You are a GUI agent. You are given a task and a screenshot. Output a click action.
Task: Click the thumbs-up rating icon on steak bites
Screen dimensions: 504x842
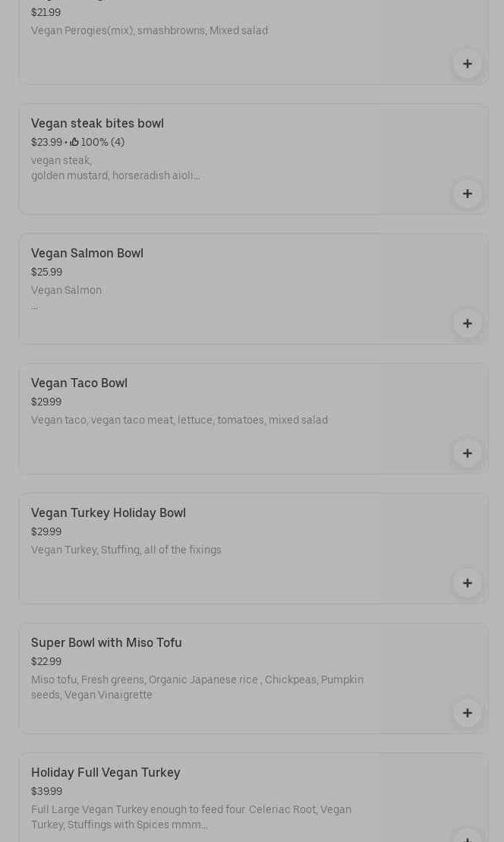pyautogui.click(x=74, y=142)
